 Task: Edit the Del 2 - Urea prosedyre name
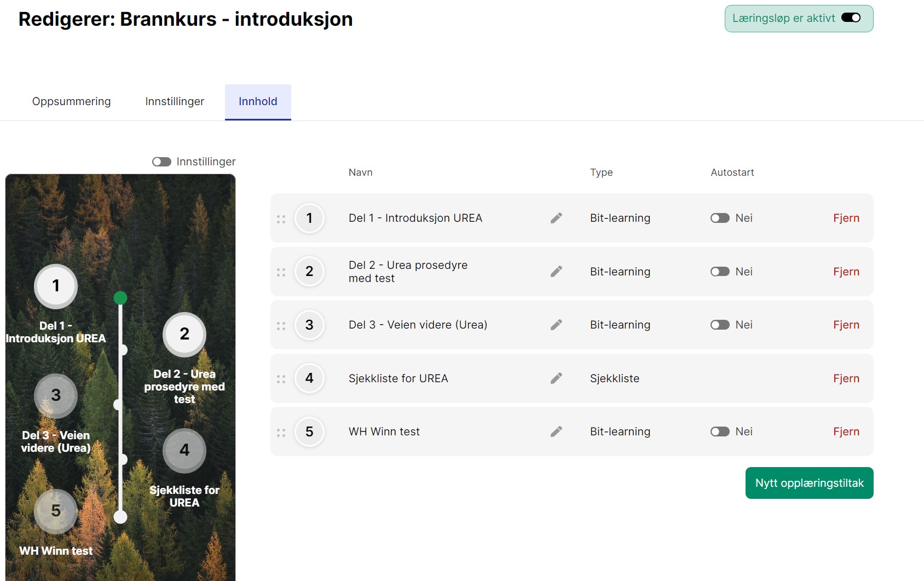coord(556,272)
